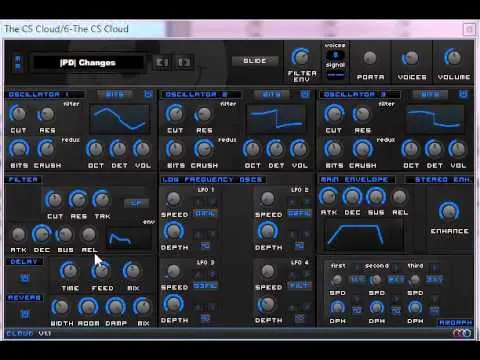
Task: Click the Reverb ROOM knob
Action: 88,307
